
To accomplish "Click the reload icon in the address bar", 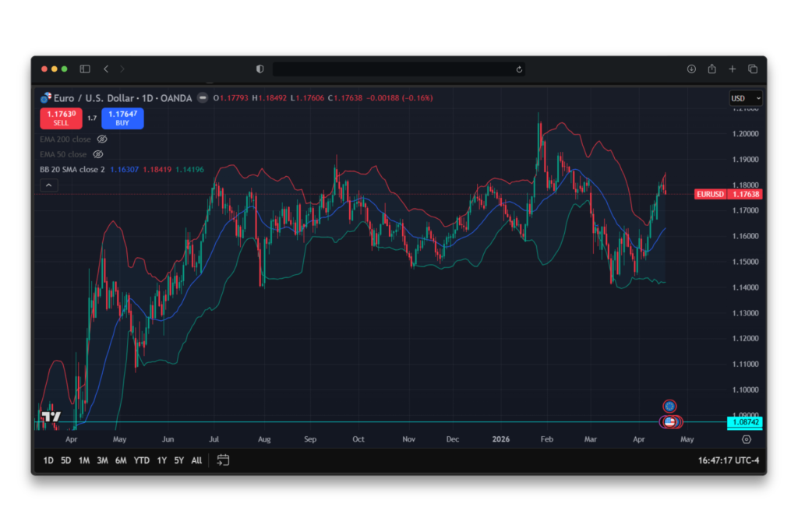I will tap(519, 69).
